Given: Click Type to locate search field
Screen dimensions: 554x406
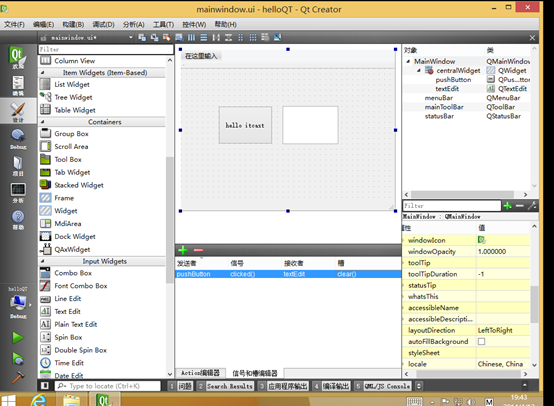Looking at the screenshot, I should point(107,386).
